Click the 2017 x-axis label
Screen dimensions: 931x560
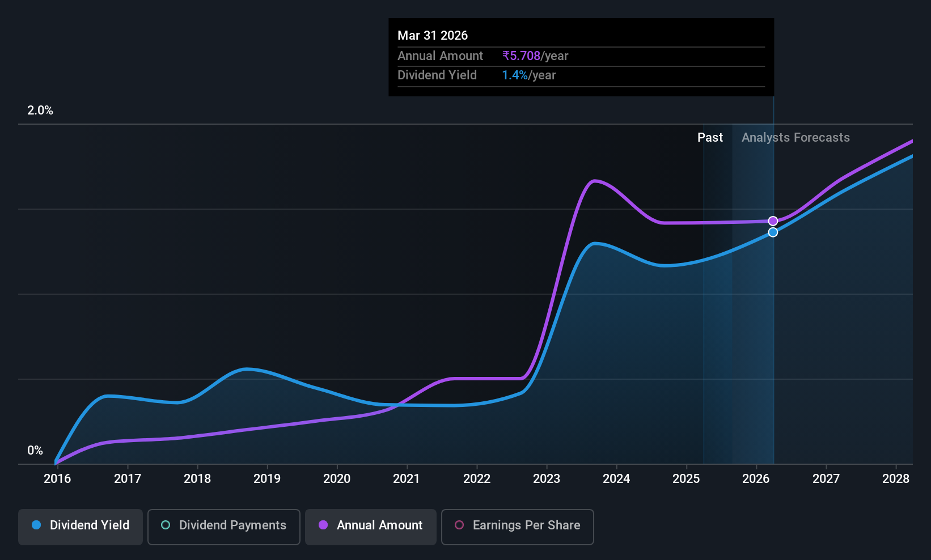point(128,479)
